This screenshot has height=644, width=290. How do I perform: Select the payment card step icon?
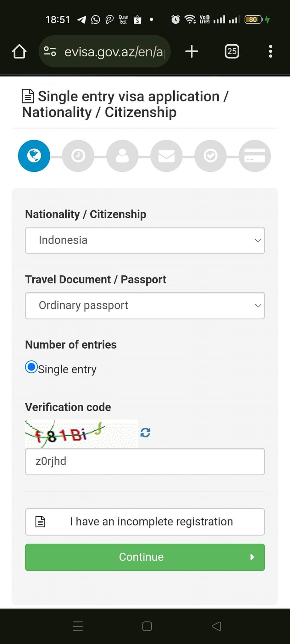click(254, 156)
